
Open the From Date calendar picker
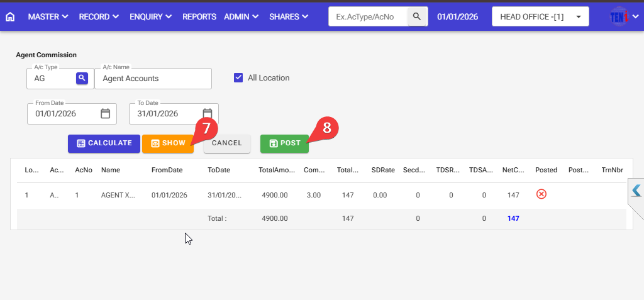[x=106, y=114]
